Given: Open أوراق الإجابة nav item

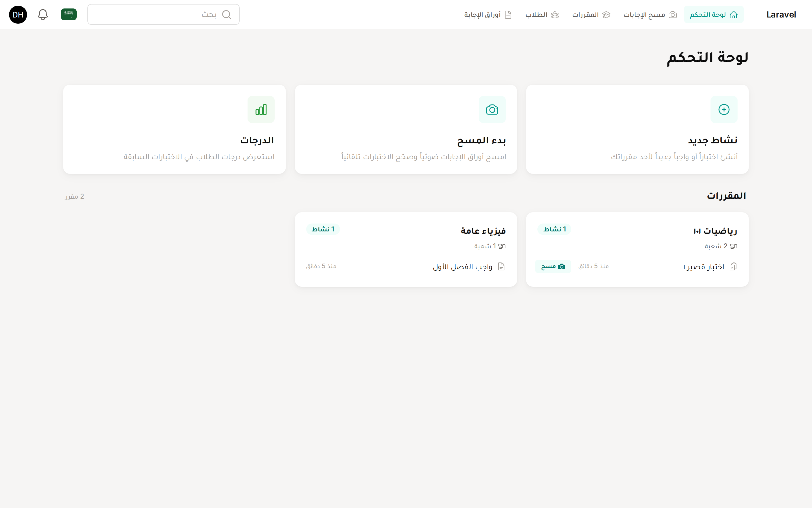Looking at the screenshot, I should tap(488, 14).
